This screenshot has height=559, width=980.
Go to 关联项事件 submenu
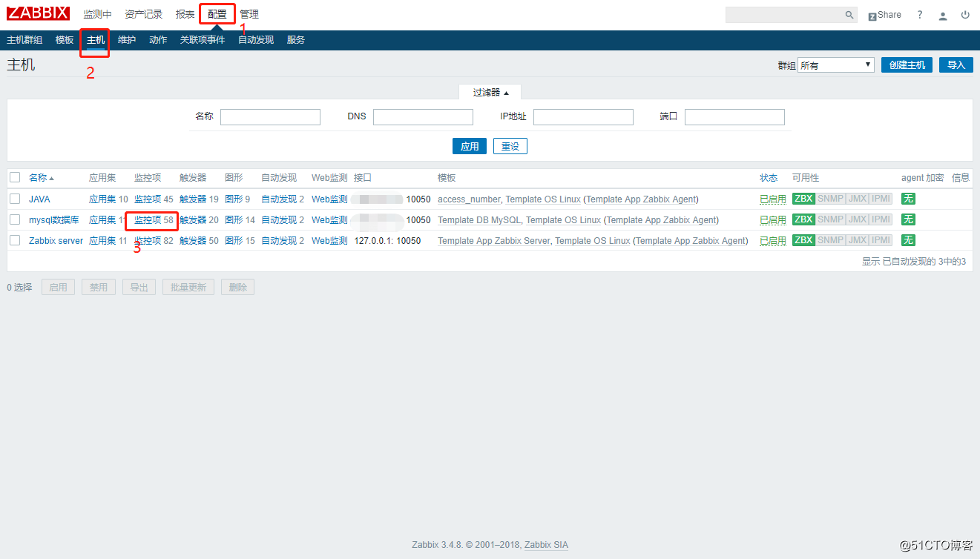pos(203,40)
